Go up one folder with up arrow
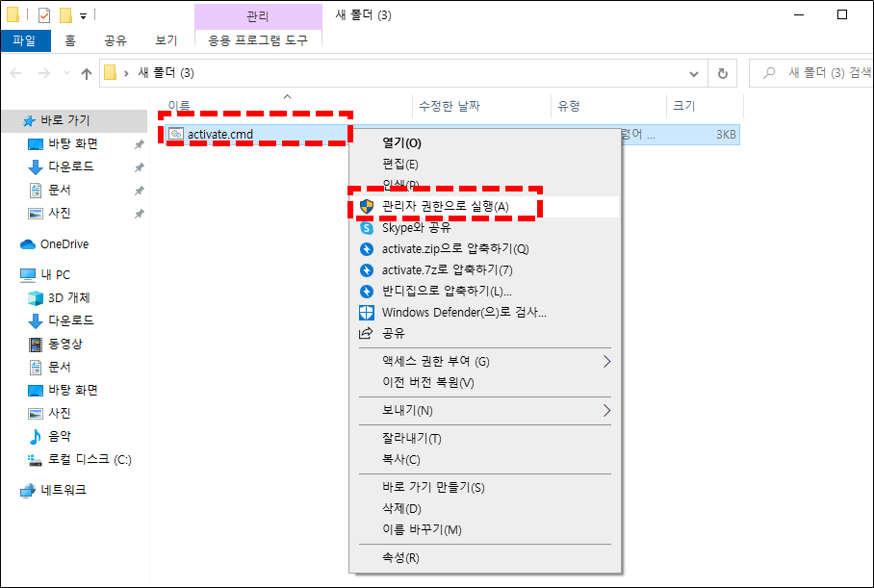This screenshot has width=874, height=588. click(x=86, y=73)
